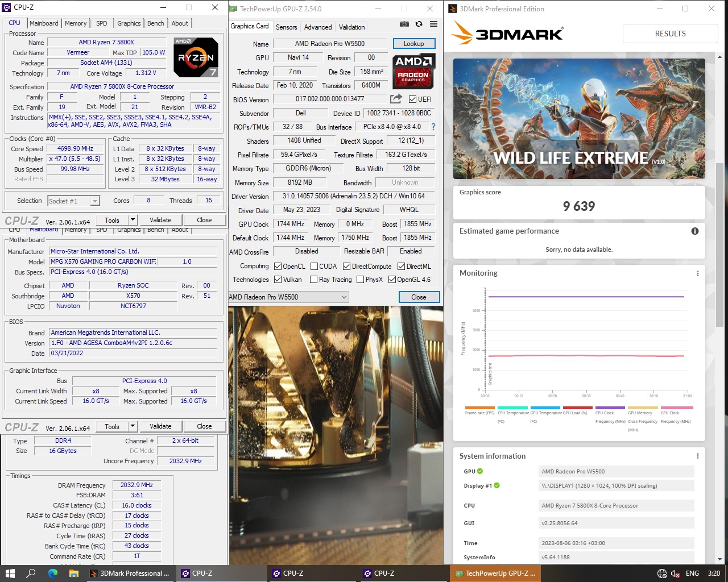Click the RESULTS button in 3DMark

670,34
